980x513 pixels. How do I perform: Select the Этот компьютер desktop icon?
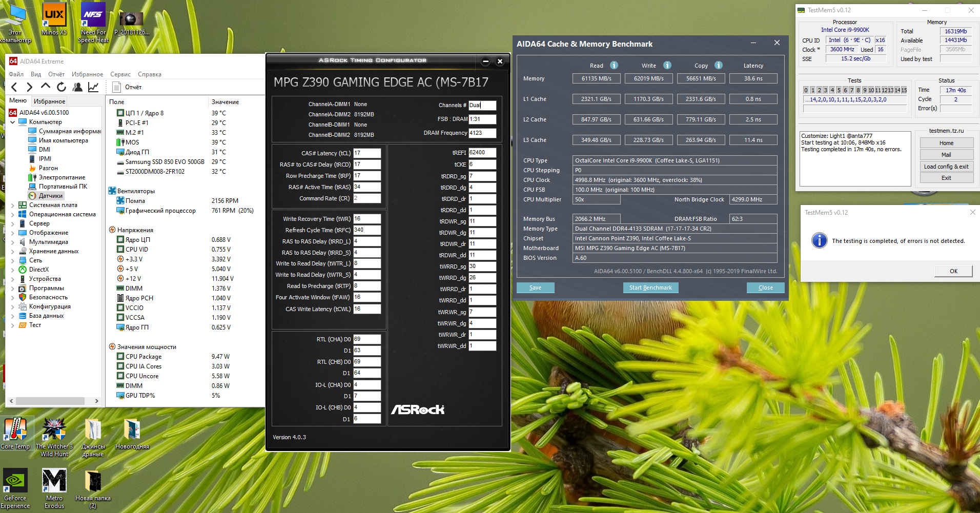[15, 24]
